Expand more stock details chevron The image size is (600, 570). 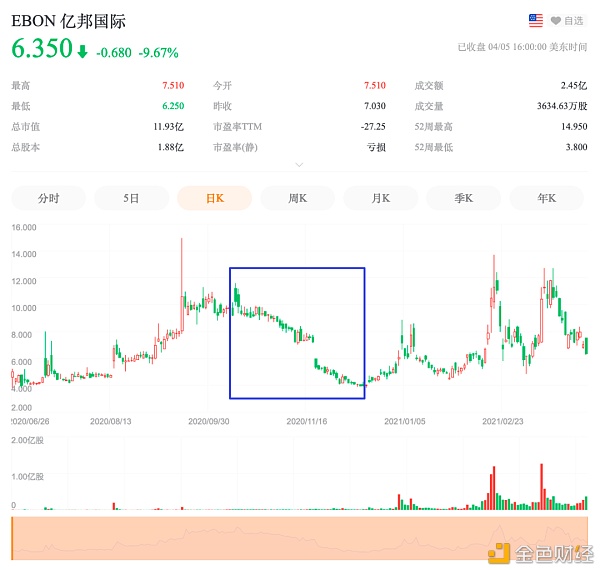pyautogui.click(x=300, y=165)
